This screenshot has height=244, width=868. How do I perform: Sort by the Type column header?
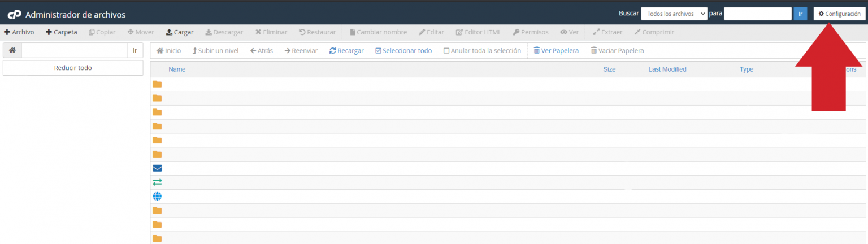(747, 69)
